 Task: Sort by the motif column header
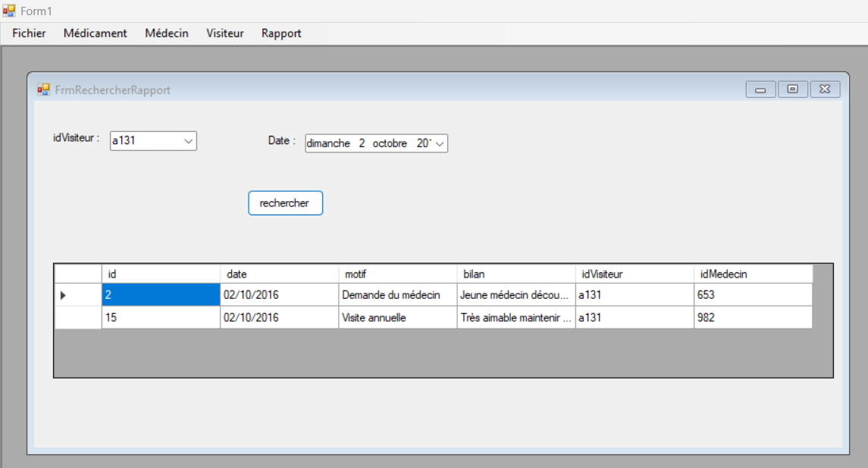pyautogui.click(x=397, y=274)
